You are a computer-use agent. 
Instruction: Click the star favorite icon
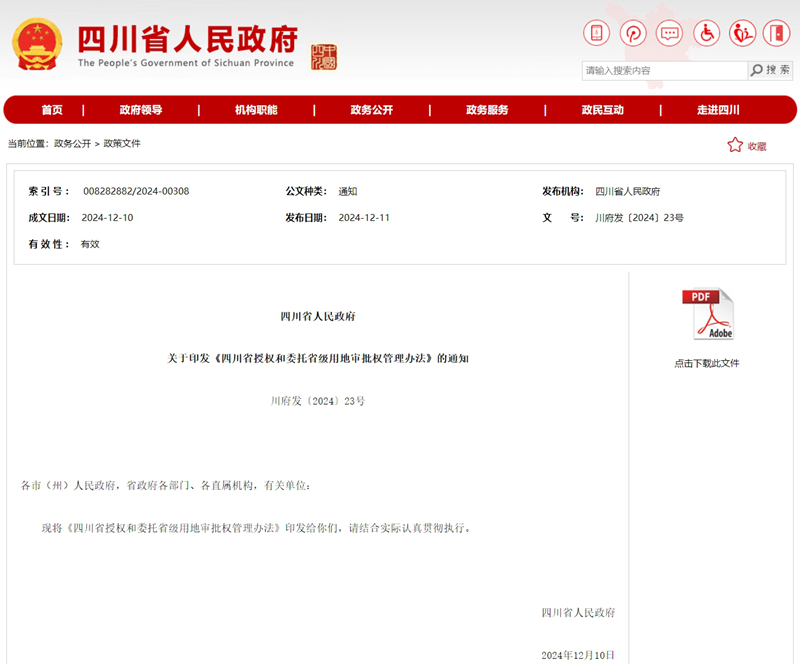(735, 145)
